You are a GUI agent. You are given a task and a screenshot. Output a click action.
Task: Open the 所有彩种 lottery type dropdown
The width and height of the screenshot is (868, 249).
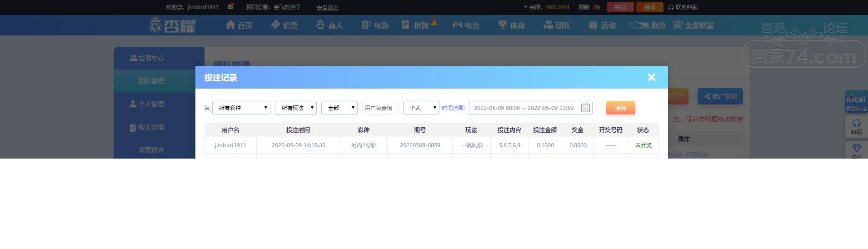click(x=241, y=108)
